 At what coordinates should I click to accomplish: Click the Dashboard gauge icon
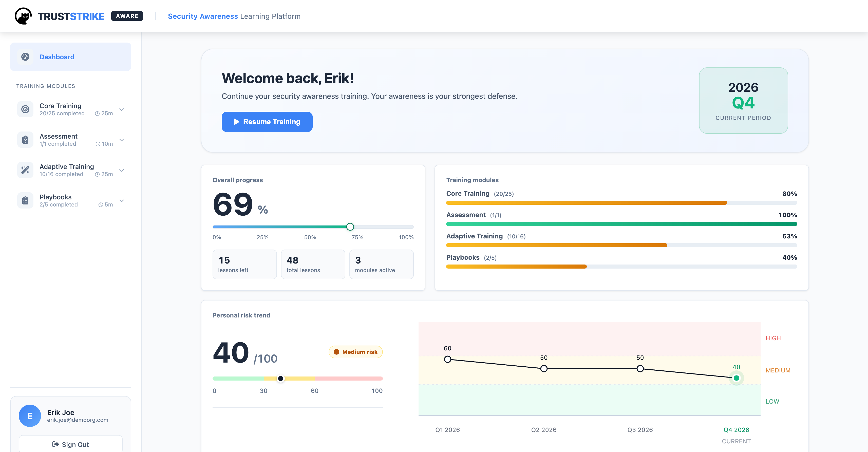25,56
